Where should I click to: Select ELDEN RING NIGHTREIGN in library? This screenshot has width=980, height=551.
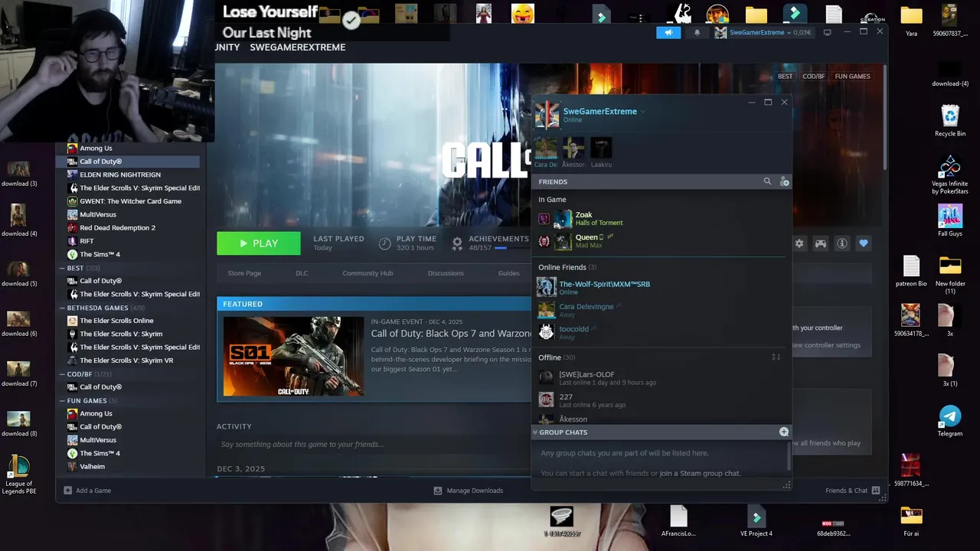[120, 174]
